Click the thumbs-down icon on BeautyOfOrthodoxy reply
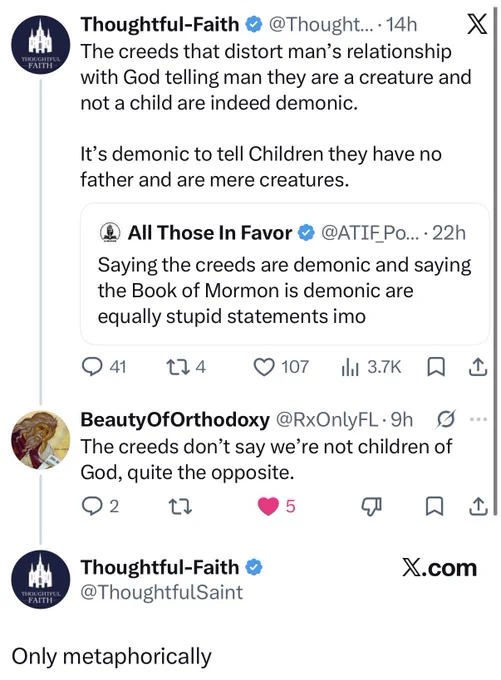This screenshot has height=680, width=501. pyautogui.click(x=371, y=506)
